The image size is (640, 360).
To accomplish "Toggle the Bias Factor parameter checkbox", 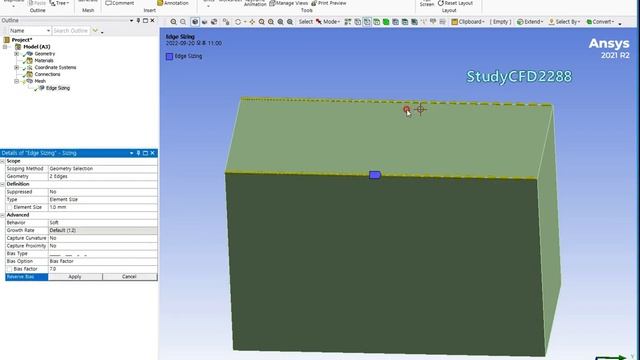I will point(9,269).
